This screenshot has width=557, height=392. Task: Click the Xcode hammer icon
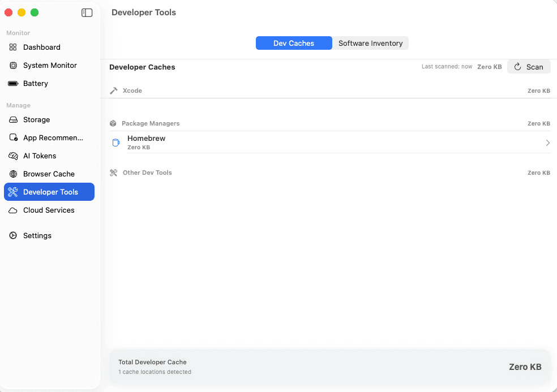(115, 91)
